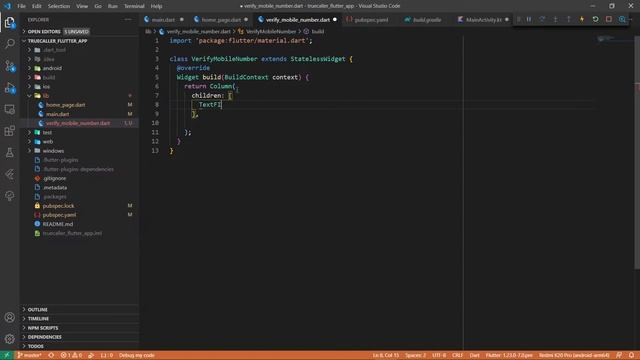Open Flutter widget inspector icon in debug toolbar

pos(622,19)
